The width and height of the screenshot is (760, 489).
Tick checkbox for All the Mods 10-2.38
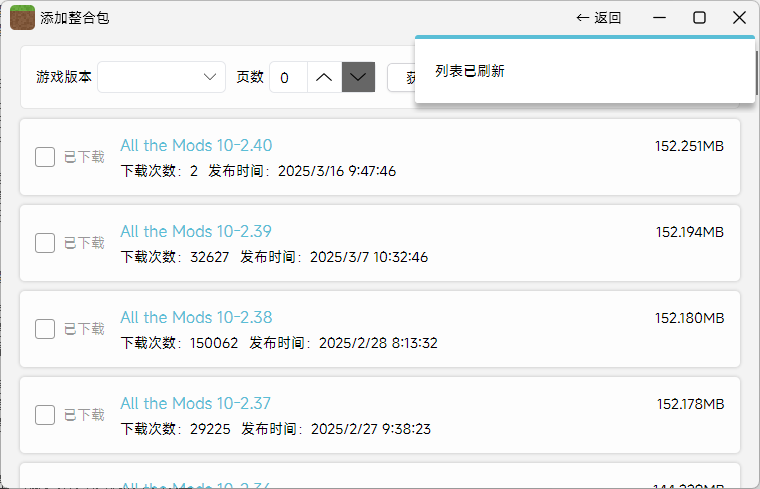click(x=45, y=329)
